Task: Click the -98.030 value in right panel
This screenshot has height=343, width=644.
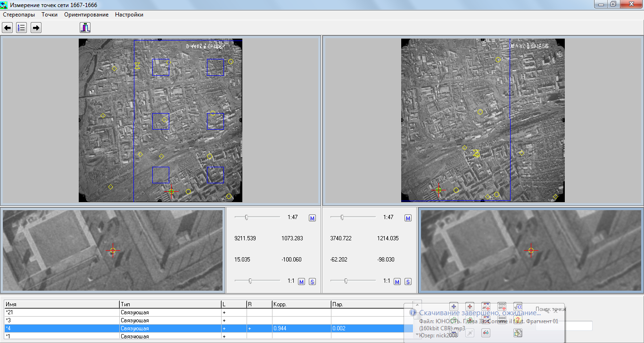Action: click(386, 260)
